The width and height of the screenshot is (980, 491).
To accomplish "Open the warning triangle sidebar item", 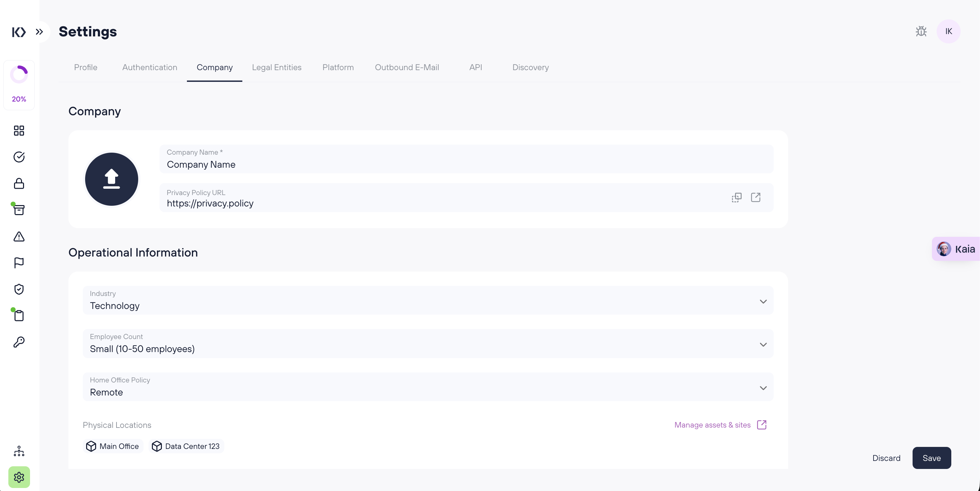I will (19, 237).
